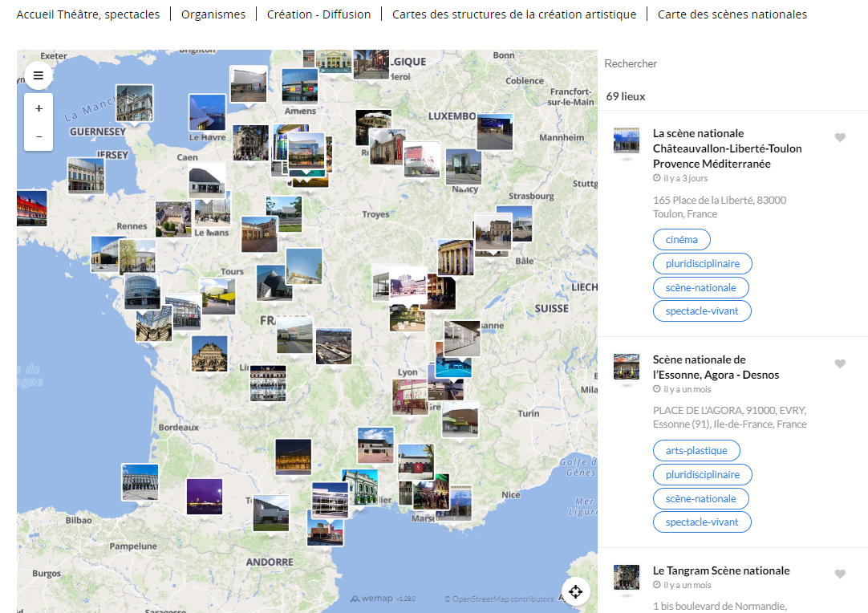Open Scène nationale de l'Essonne, Agora - Desnos

tap(716, 367)
